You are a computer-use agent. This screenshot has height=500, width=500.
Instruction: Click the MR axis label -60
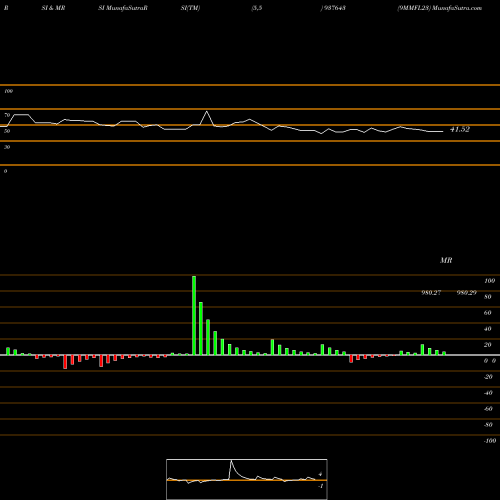tap(488, 409)
